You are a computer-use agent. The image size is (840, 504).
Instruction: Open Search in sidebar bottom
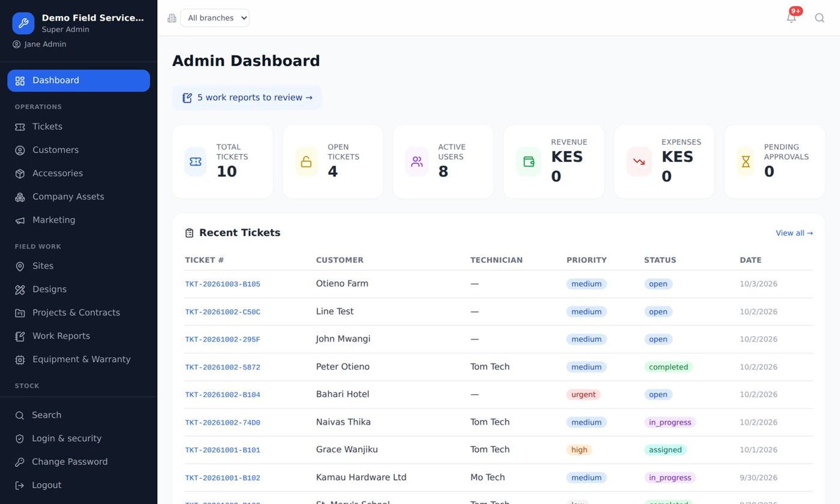79,415
